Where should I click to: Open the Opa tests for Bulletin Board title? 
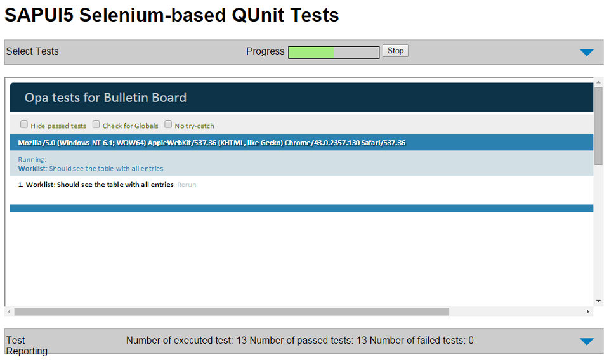[105, 98]
